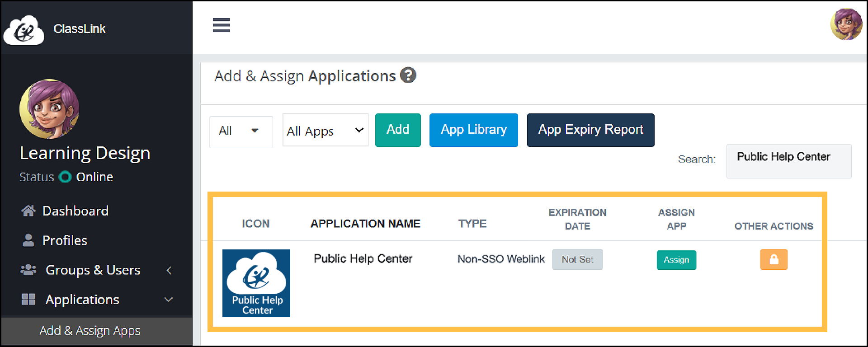Open the All Apps dropdown
Screen dimensions: 868x347
[325, 131]
